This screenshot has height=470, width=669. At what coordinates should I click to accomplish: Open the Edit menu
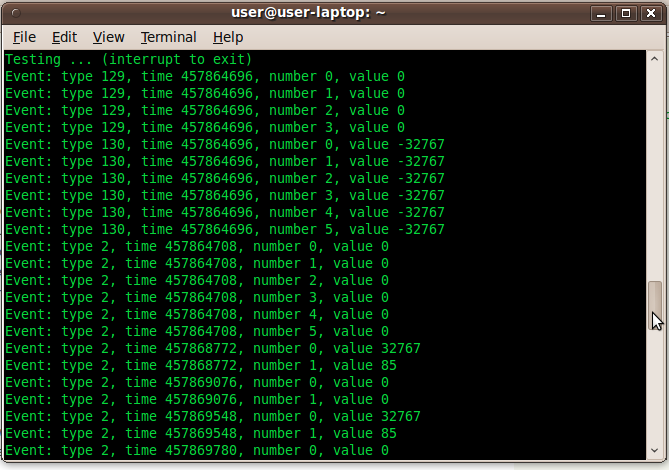pos(64,38)
